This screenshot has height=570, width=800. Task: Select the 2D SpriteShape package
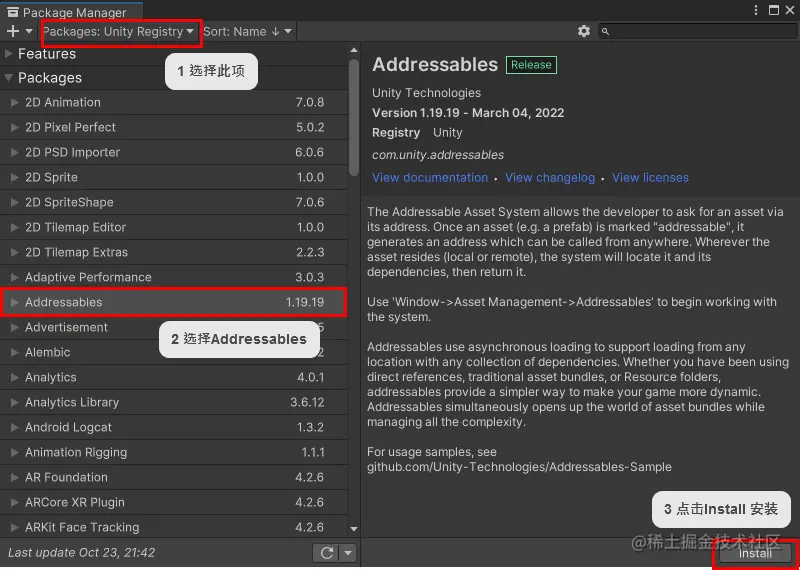tap(173, 203)
